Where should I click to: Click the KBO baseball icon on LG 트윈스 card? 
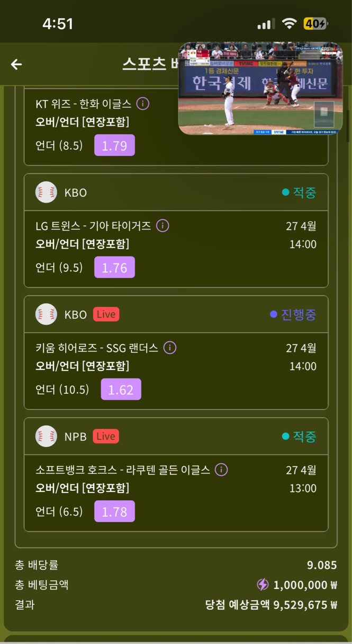(x=47, y=192)
